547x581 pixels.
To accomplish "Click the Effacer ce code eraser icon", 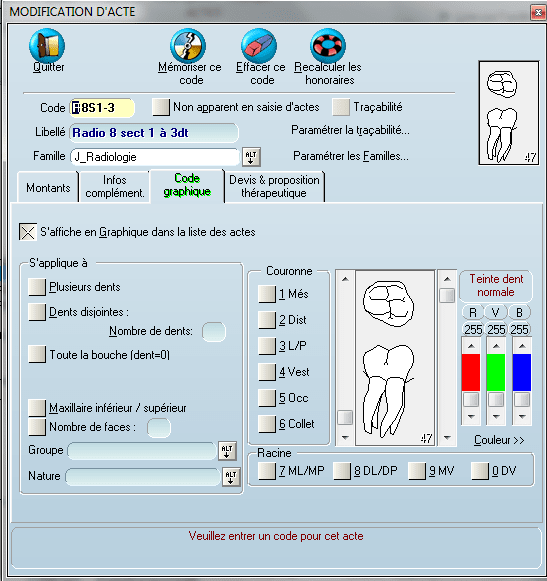I will [259, 45].
